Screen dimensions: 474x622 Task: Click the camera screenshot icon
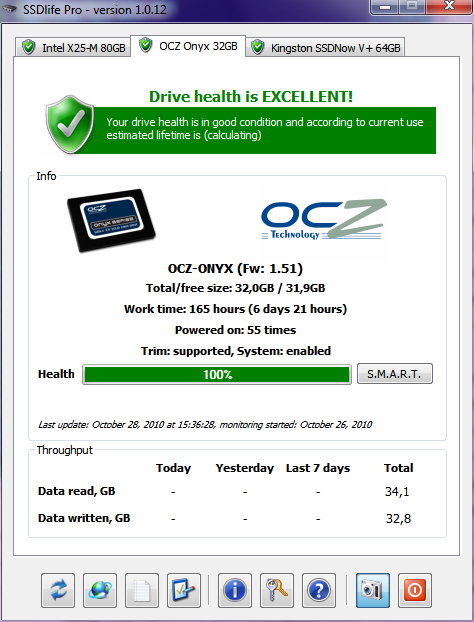coord(372,590)
